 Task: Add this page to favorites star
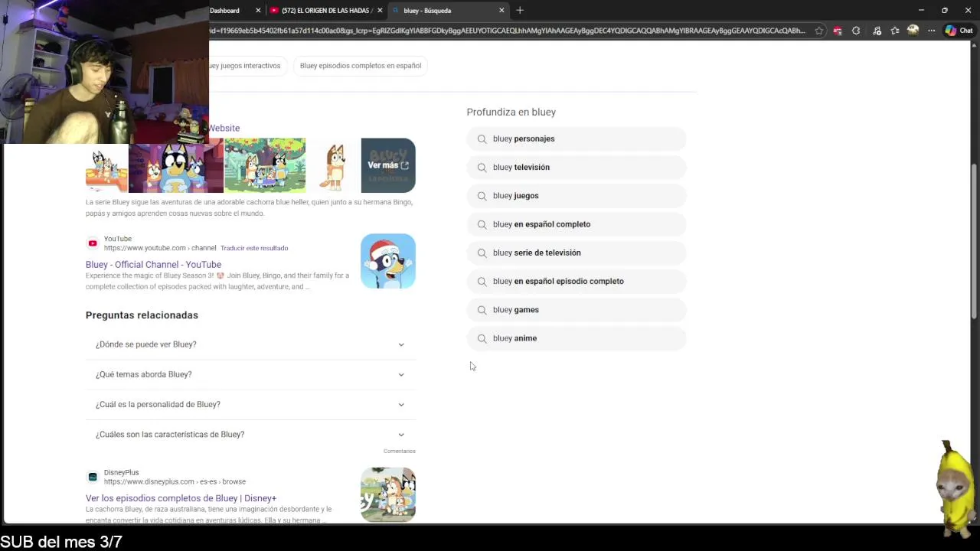[x=819, y=31]
